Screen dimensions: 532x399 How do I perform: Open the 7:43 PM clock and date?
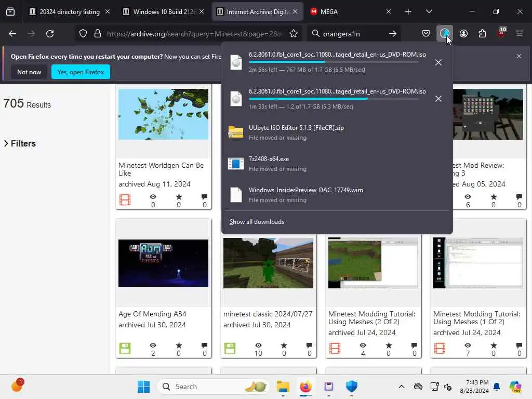point(474,387)
